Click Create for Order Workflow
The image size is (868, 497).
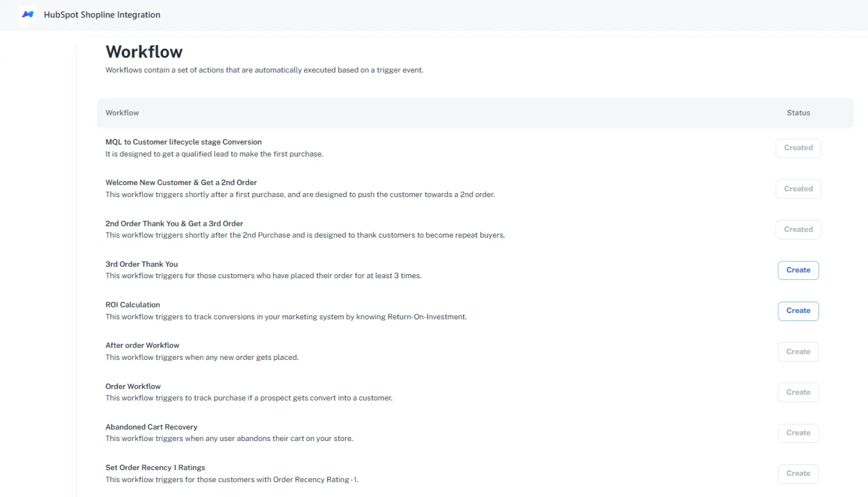[x=798, y=392]
